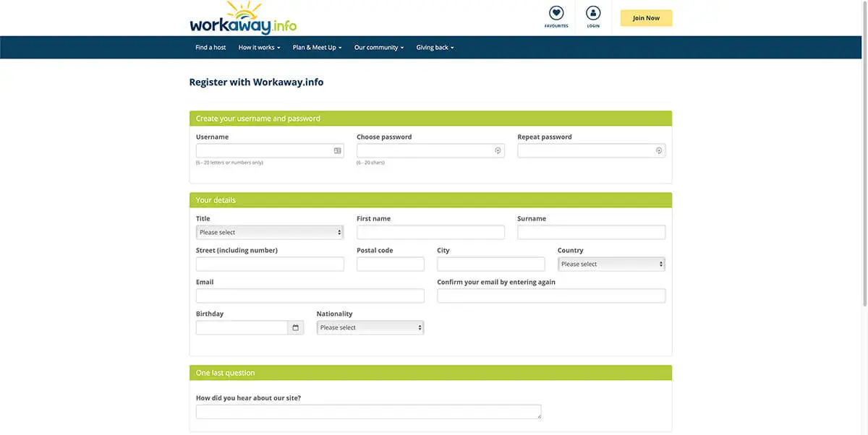Screen dimensions: 868x435
Task: Focus the Surname field
Action: [x=592, y=233]
